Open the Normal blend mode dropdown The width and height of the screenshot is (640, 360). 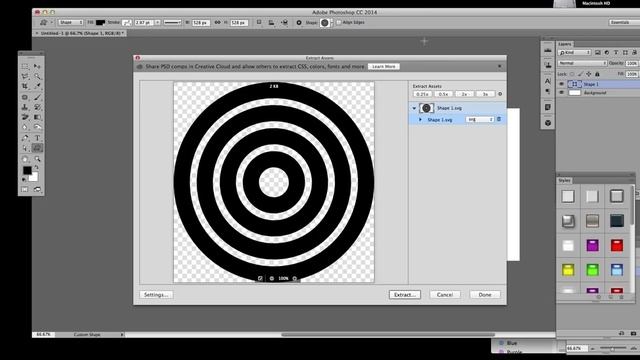582,63
